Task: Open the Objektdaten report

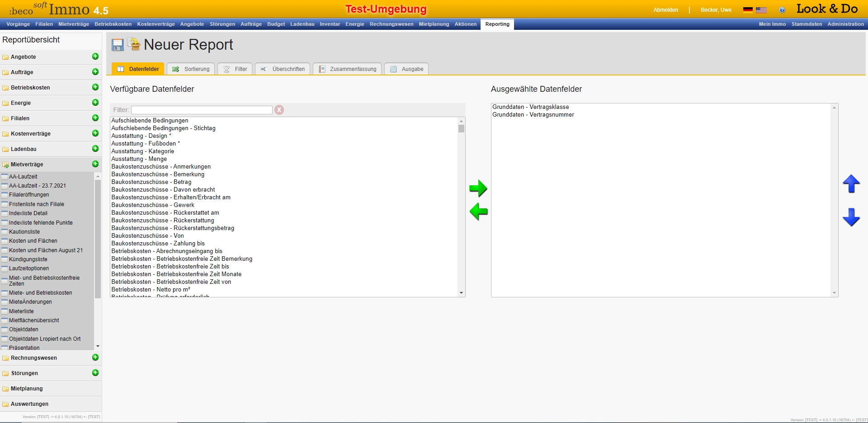Action: point(24,329)
